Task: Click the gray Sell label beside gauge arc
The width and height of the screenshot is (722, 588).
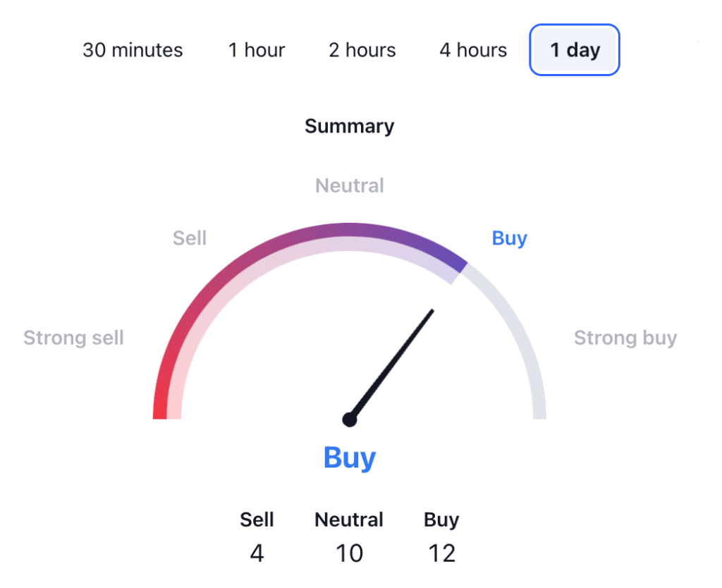Action: 190,238
